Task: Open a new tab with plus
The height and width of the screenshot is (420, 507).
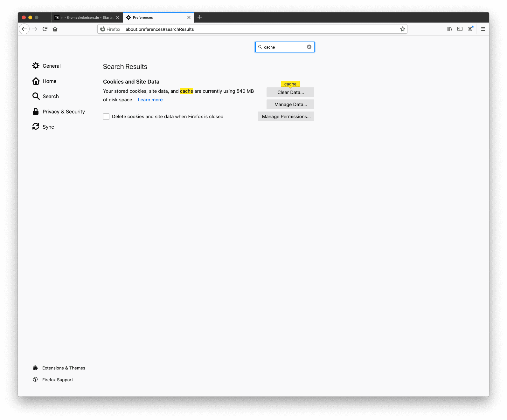Action: [200, 17]
